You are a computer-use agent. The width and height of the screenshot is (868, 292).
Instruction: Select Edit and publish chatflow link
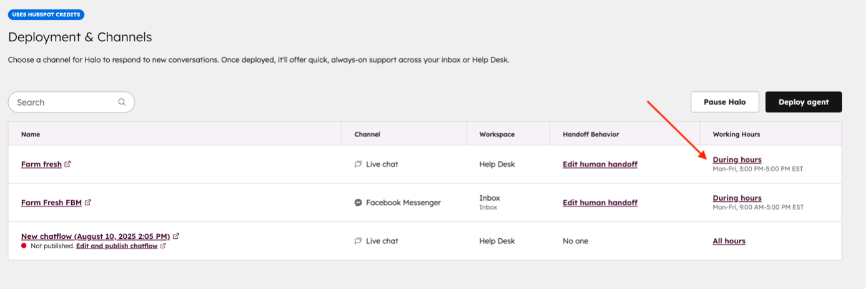tap(117, 246)
